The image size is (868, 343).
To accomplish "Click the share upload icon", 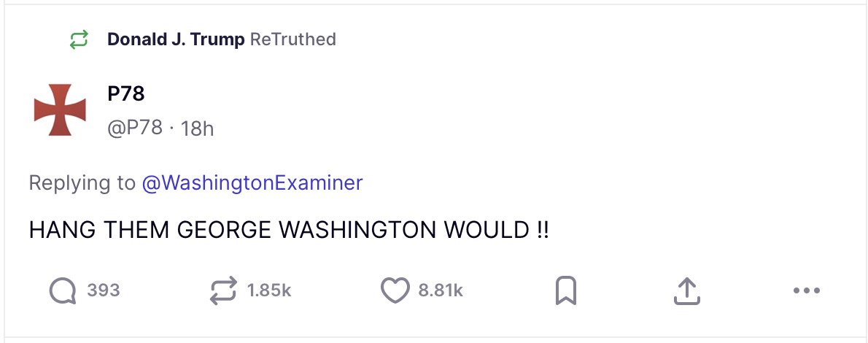I will pyautogui.click(x=686, y=291).
